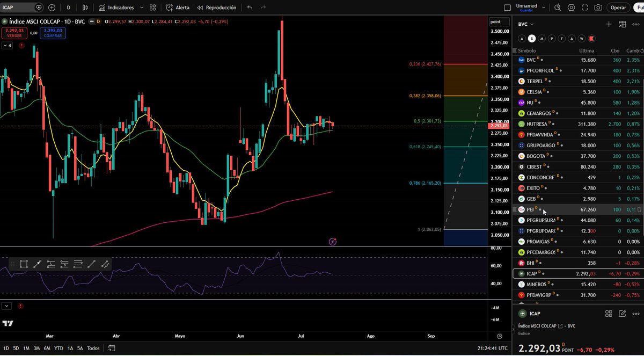Open the go-to-date calendar icon
The image size is (644, 356).
pos(111,348)
